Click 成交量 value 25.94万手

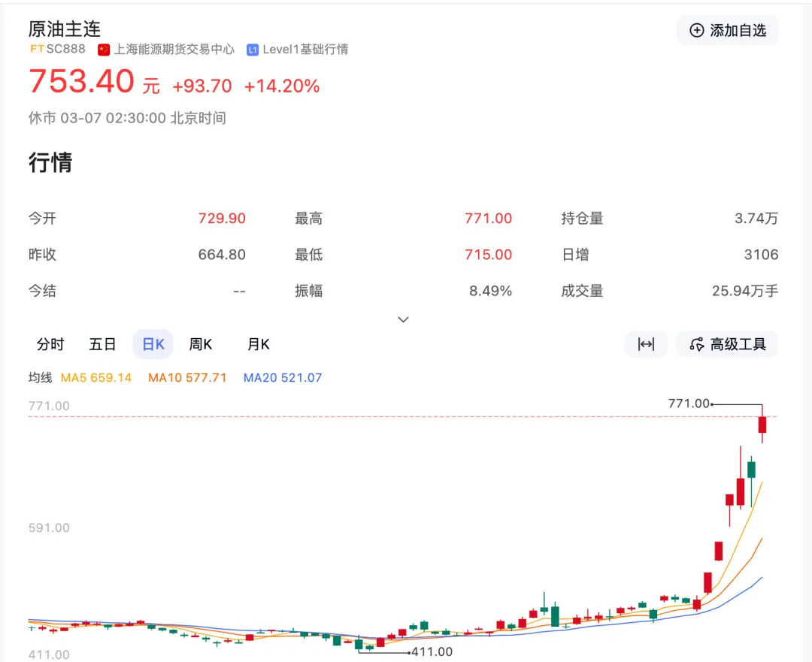[x=744, y=291]
